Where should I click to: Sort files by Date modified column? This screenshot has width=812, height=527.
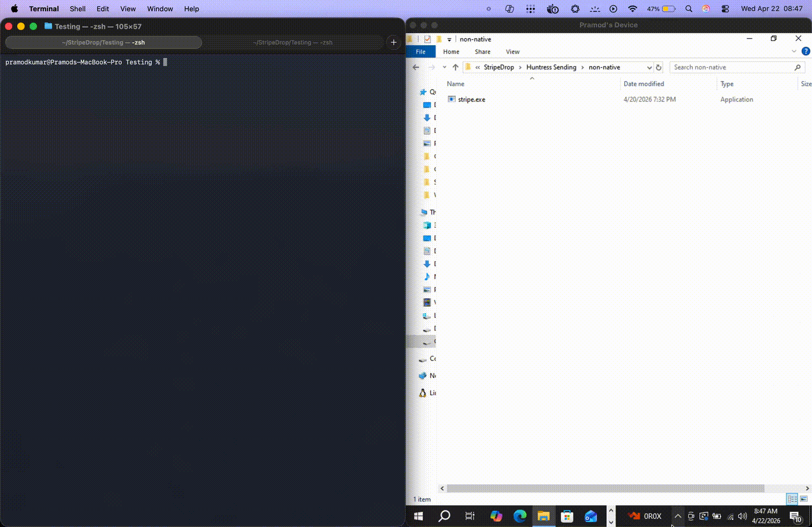coord(644,84)
